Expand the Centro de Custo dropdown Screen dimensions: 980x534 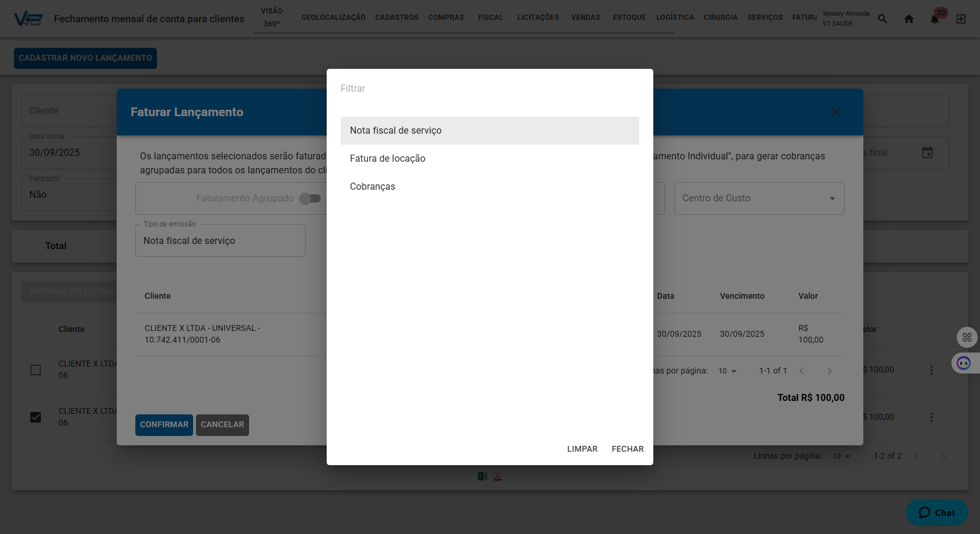click(759, 198)
